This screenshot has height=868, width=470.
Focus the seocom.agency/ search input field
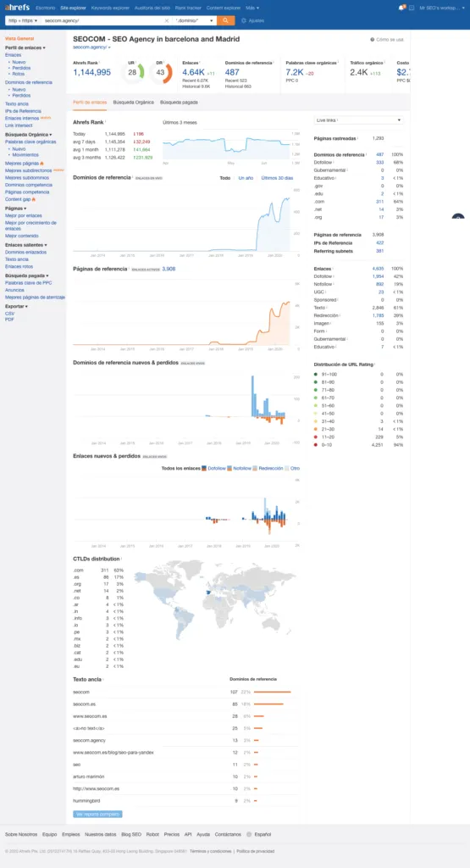103,20
